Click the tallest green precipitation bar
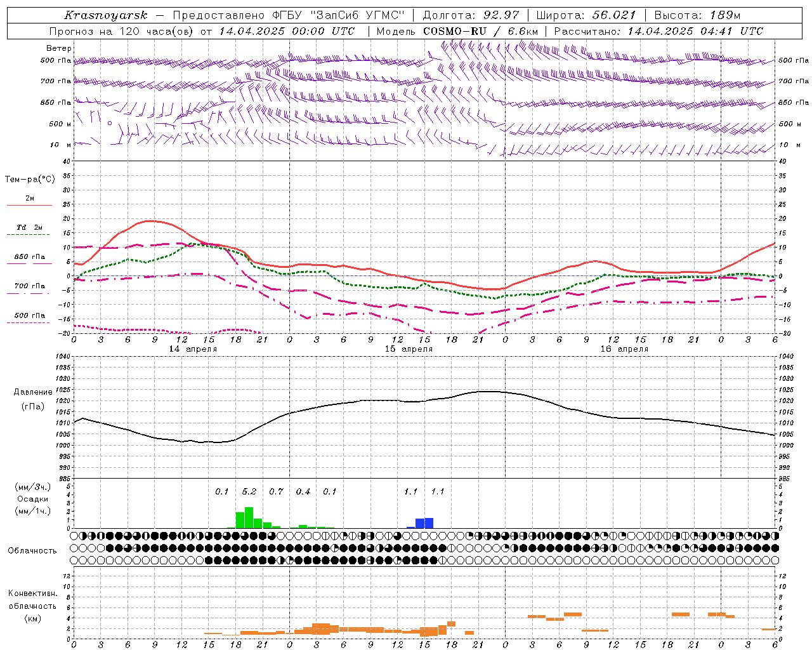 [x=249, y=517]
